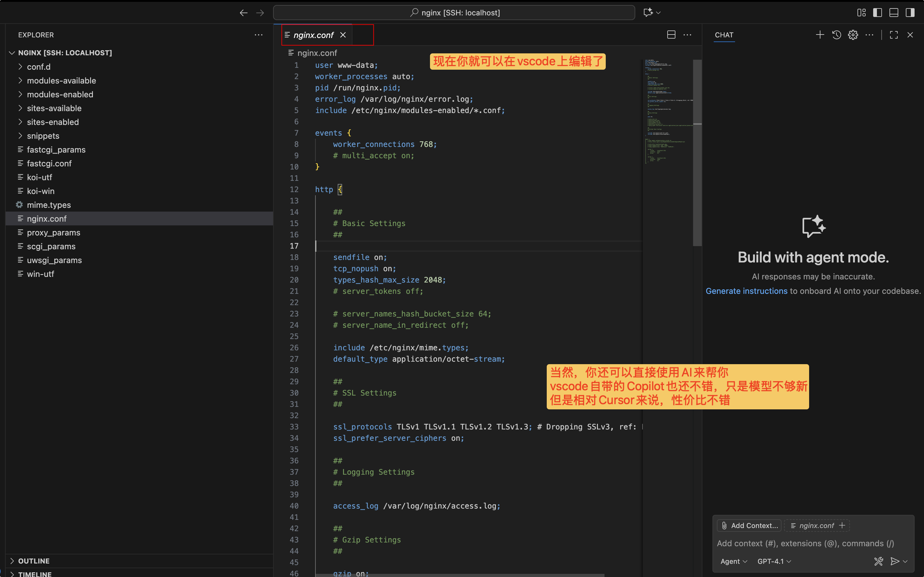The height and width of the screenshot is (577, 924).
Task: Open chat settings gear
Action: 853,35
